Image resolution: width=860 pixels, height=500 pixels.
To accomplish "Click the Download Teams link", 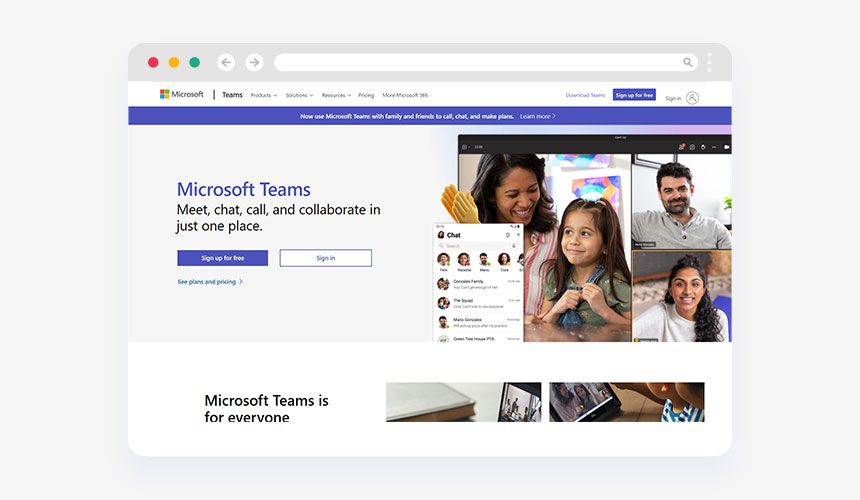I will [585, 95].
